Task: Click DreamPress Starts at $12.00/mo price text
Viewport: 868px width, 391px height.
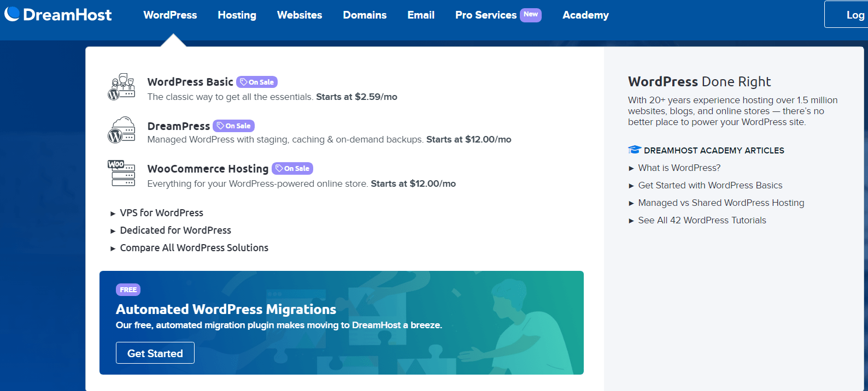Action: tap(468, 139)
